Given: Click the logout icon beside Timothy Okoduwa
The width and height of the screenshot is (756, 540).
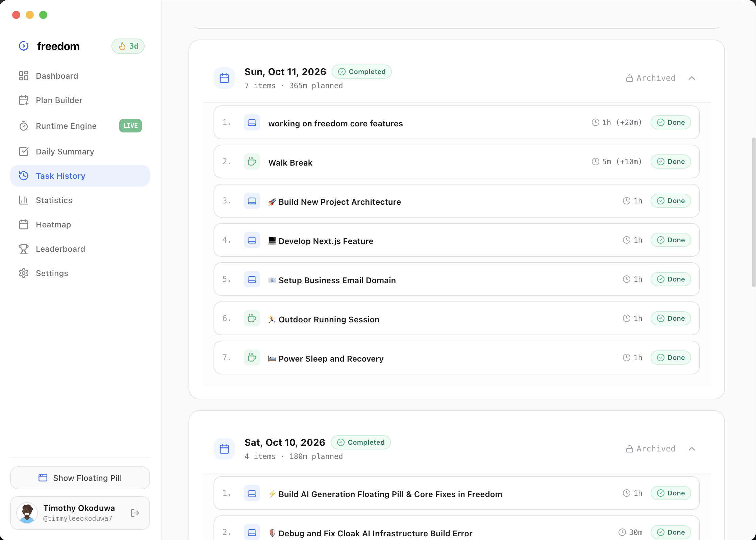Looking at the screenshot, I should [135, 513].
